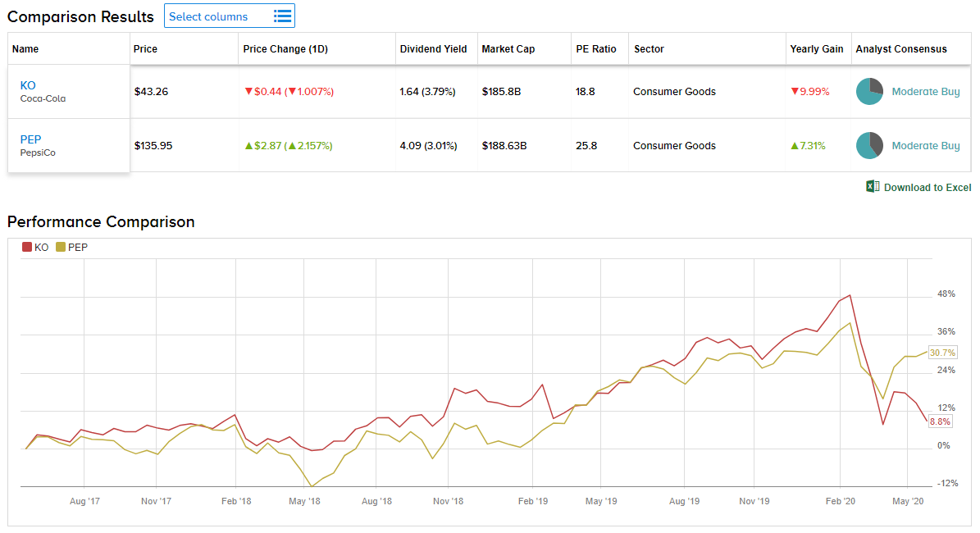
Task: Click PepsiCo's green price change arrow
Action: click(x=248, y=146)
